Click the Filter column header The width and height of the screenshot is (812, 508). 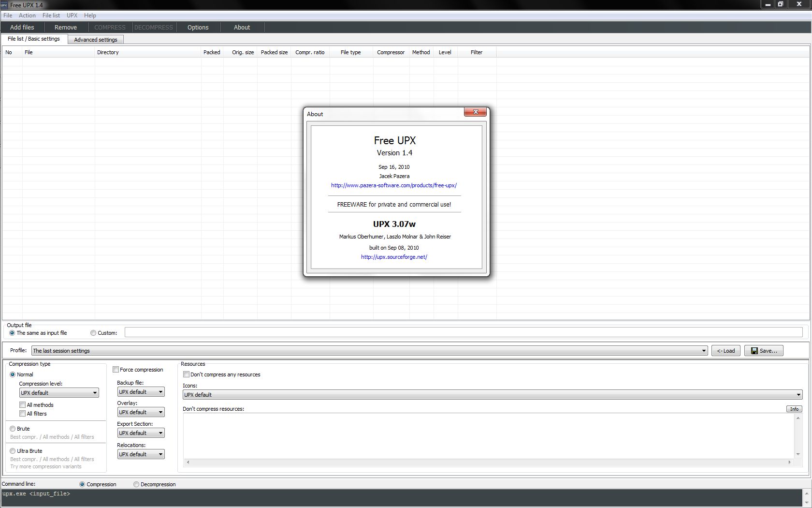coord(477,52)
